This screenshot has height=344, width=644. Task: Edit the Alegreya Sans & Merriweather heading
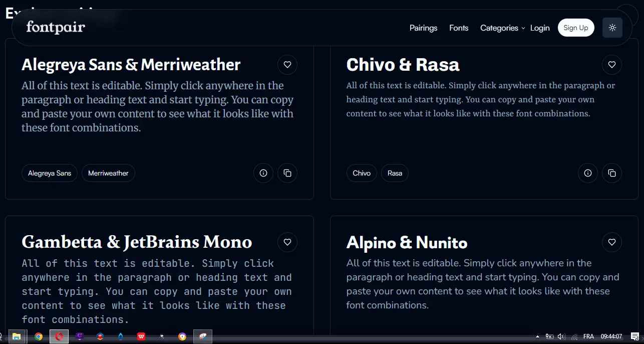click(131, 65)
